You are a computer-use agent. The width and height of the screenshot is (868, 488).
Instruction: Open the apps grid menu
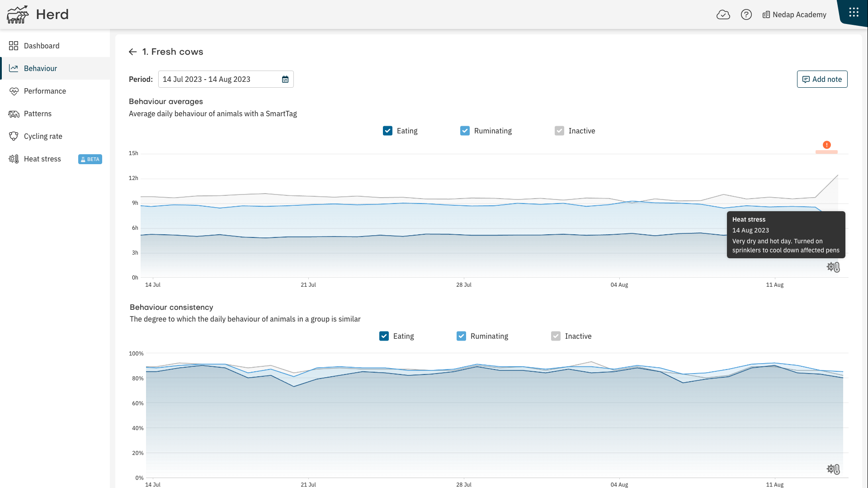click(x=854, y=12)
